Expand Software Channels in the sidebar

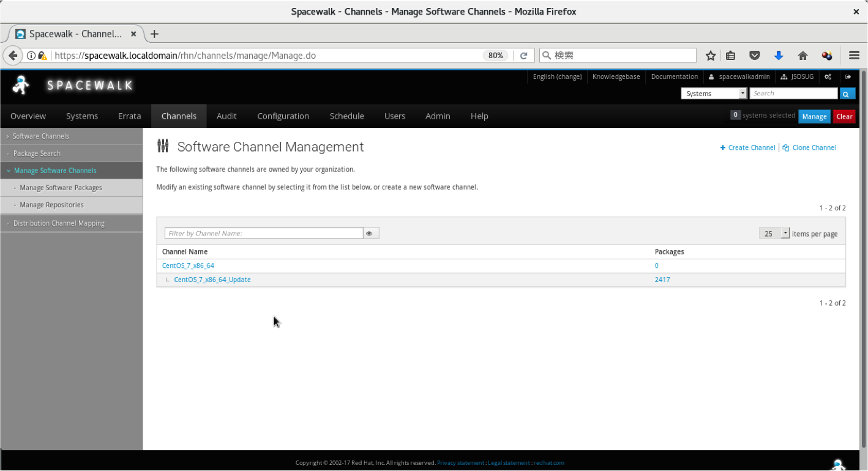pyautogui.click(x=41, y=136)
